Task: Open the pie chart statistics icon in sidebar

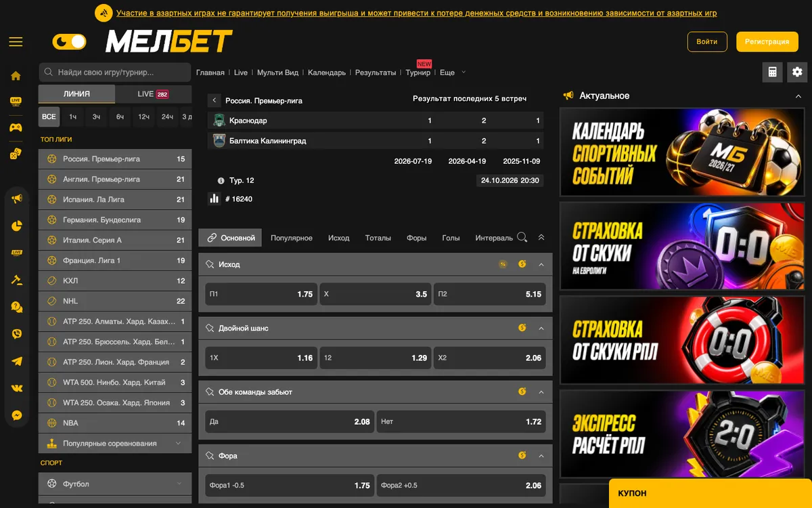Action: pos(17,226)
